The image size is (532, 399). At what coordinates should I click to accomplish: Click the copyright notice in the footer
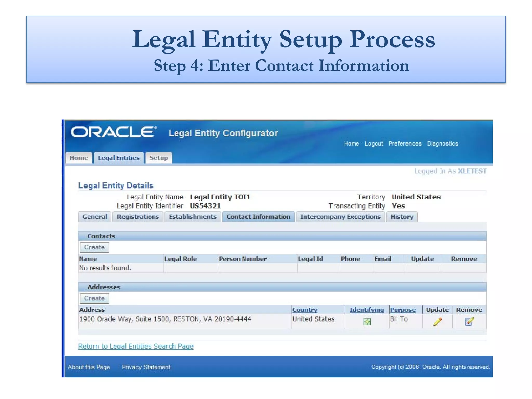[430, 367]
